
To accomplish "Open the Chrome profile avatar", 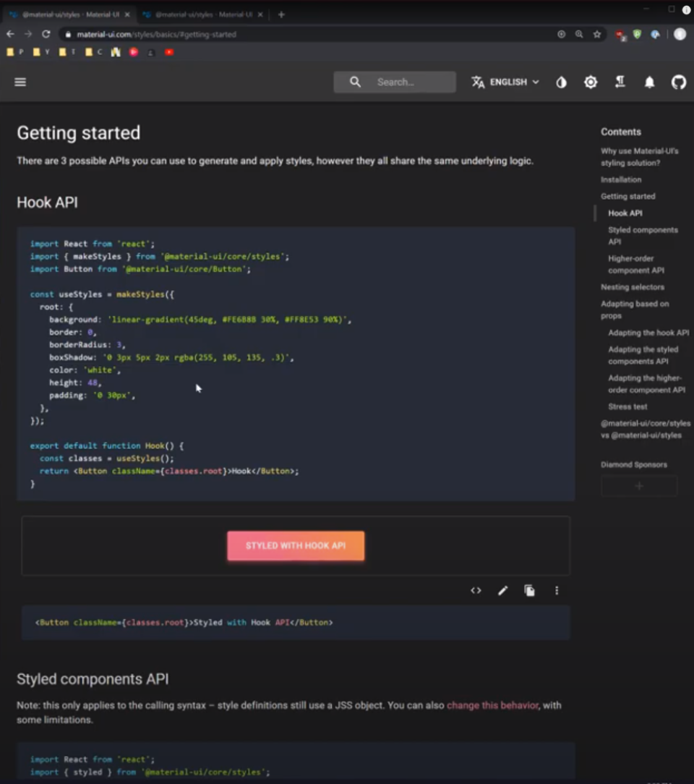I will point(680,34).
